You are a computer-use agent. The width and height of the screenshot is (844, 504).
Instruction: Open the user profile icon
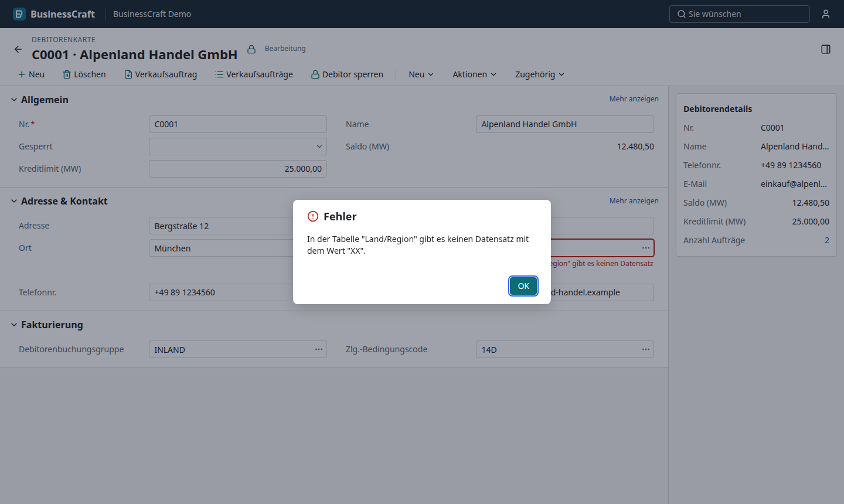pyautogui.click(x=826, y=14)
